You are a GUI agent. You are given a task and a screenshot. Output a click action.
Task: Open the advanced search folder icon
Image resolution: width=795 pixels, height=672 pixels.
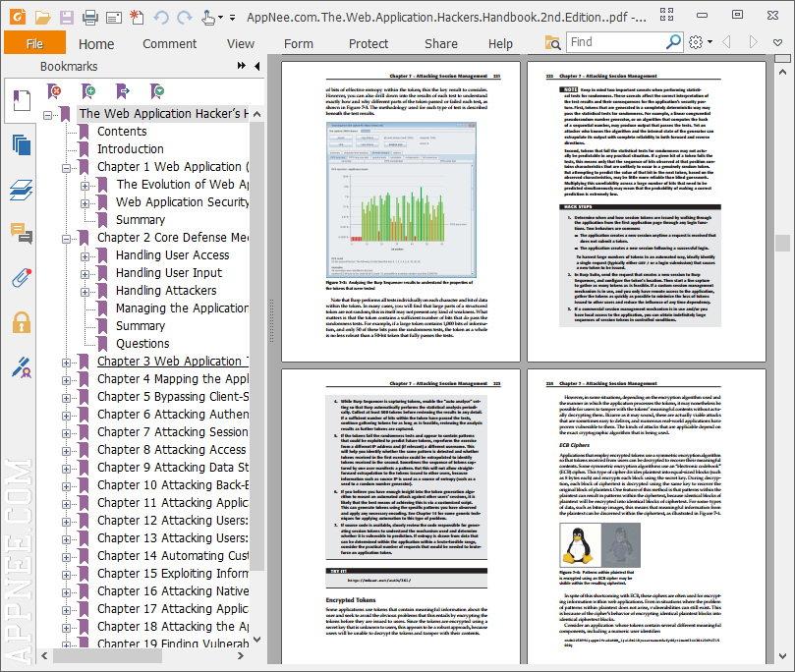coord(552,42)
